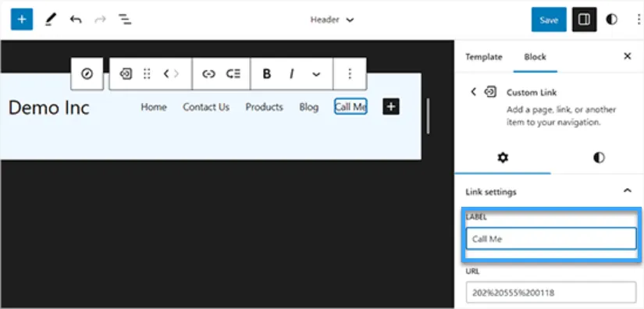Select the Products navigation link

[x=265, y=107]
